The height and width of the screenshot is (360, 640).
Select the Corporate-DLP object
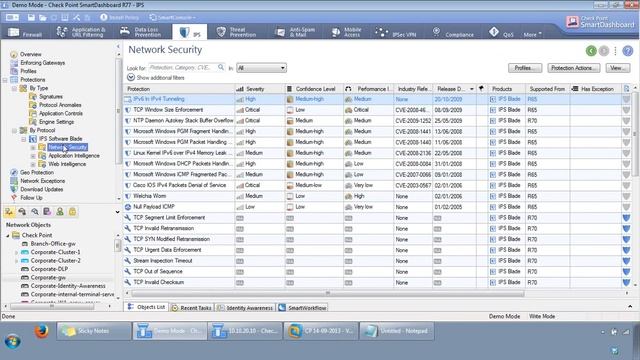click(x=49, y=269)
